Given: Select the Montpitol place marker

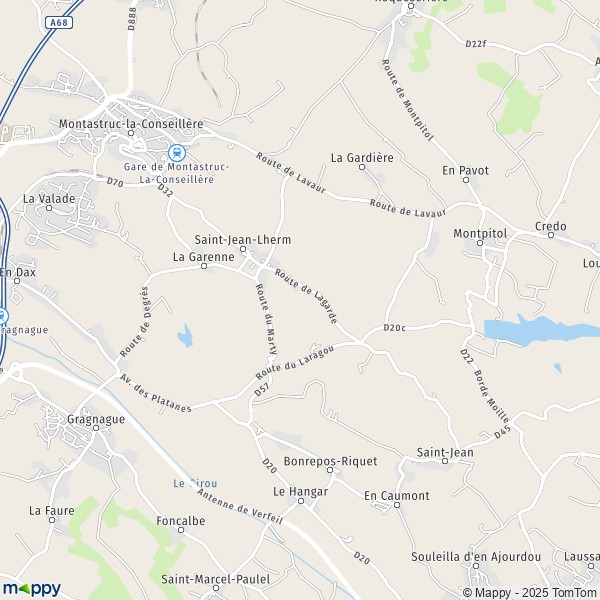Looking at the screenshot, I should (x=480, y=243).
